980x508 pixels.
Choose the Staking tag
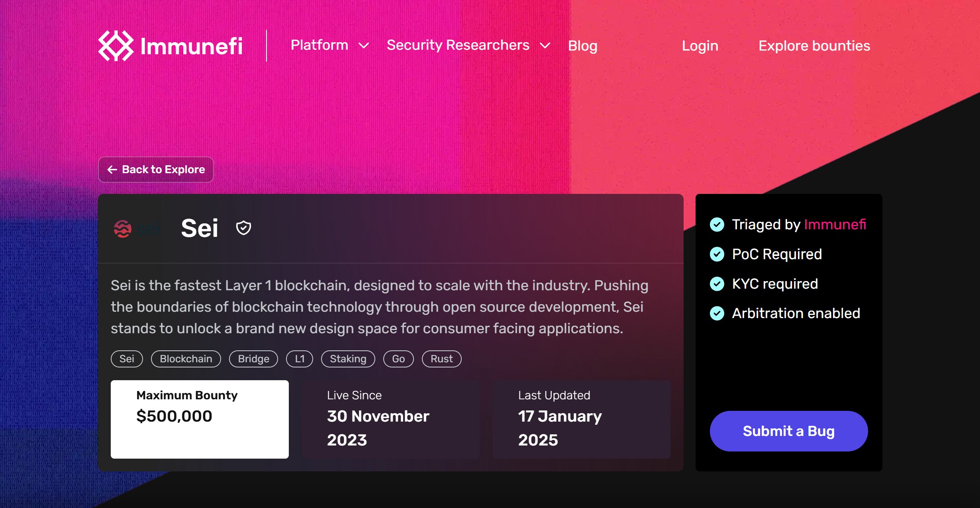[348, 359]
